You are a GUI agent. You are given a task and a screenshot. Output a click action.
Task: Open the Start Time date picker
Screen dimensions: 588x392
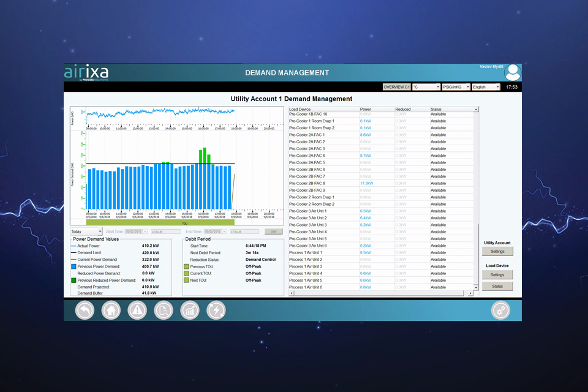136,232
